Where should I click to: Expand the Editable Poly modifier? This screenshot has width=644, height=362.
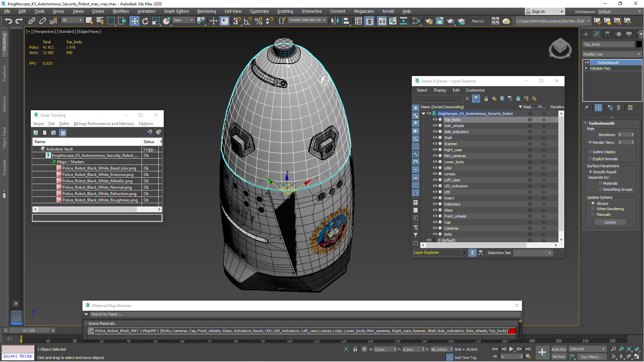[586, 68]
